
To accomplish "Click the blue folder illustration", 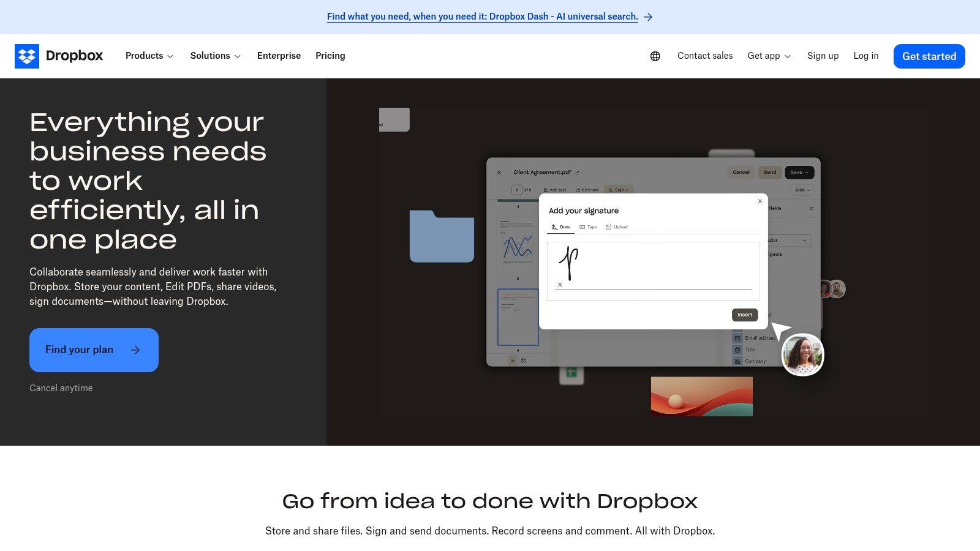I will [x=442, y=236].
